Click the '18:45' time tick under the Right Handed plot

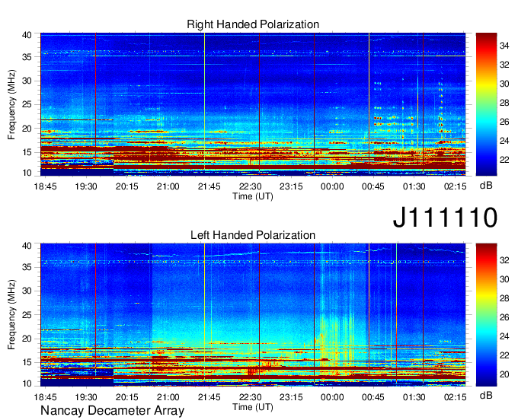tap(45, 186)
